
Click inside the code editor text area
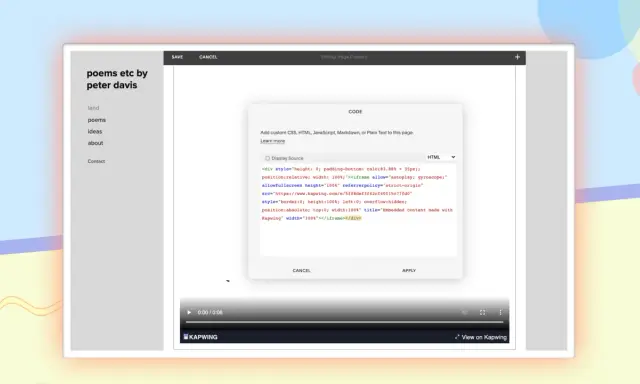(x=358, y=210)
